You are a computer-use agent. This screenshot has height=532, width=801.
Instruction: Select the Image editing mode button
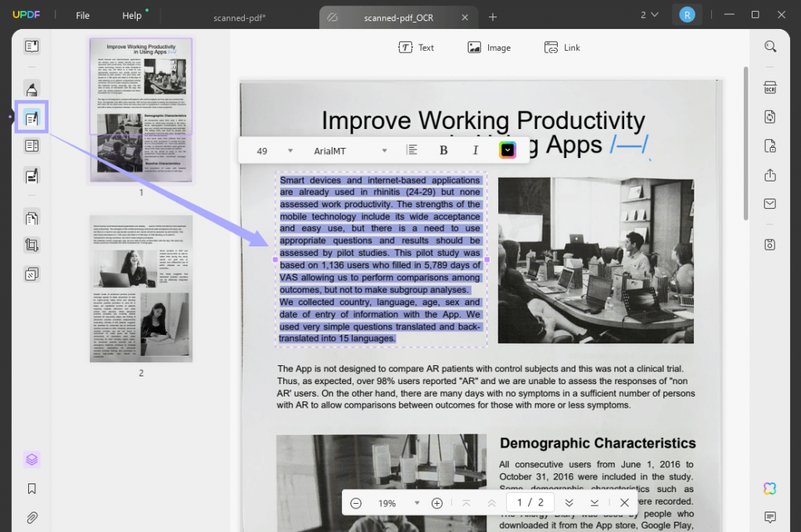[489, 48]
